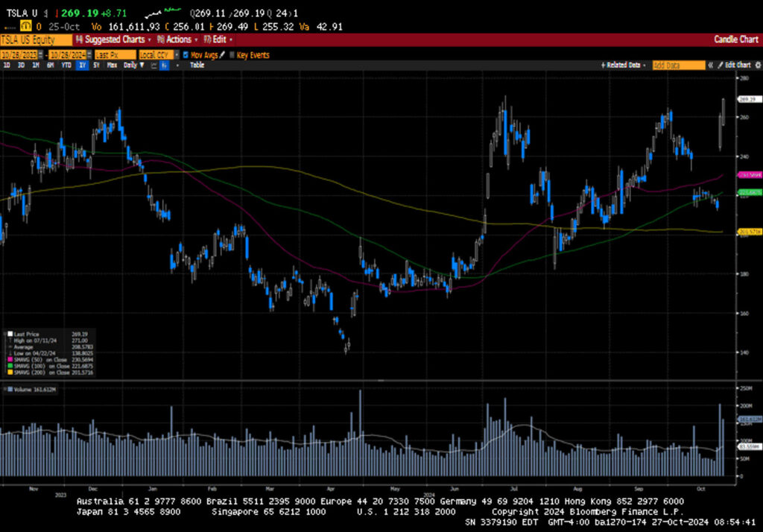This screenshot has width=763, height=532.
Task: Click the collapse double-chevron icon beside Add Data
Action: (x=711, y=66)
